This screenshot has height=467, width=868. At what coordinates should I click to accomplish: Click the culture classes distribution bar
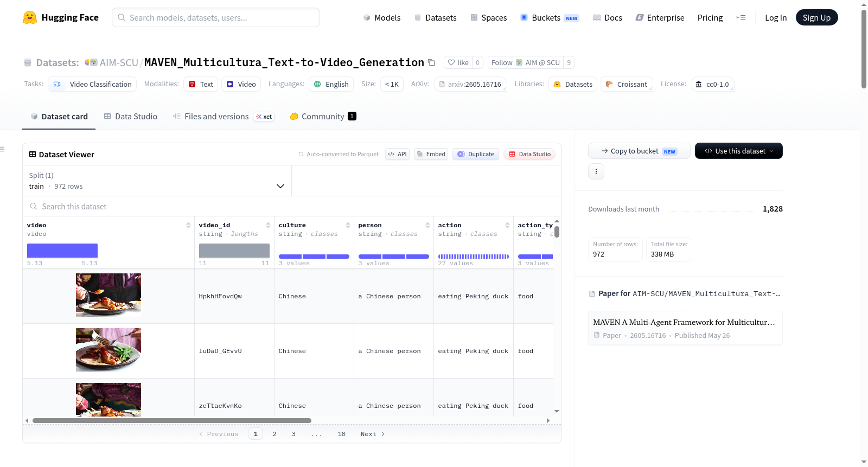coord(314,257)
